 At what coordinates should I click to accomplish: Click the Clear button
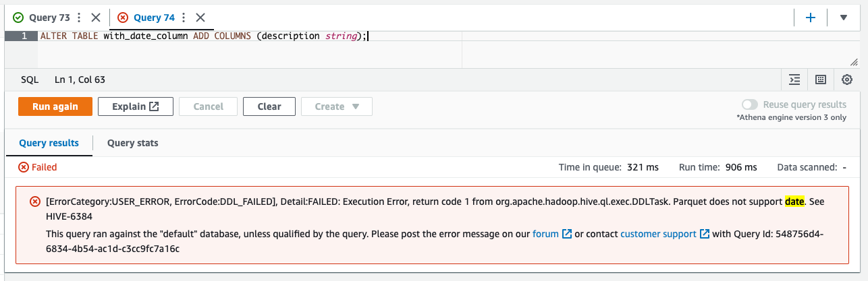[x=269, y=106]
